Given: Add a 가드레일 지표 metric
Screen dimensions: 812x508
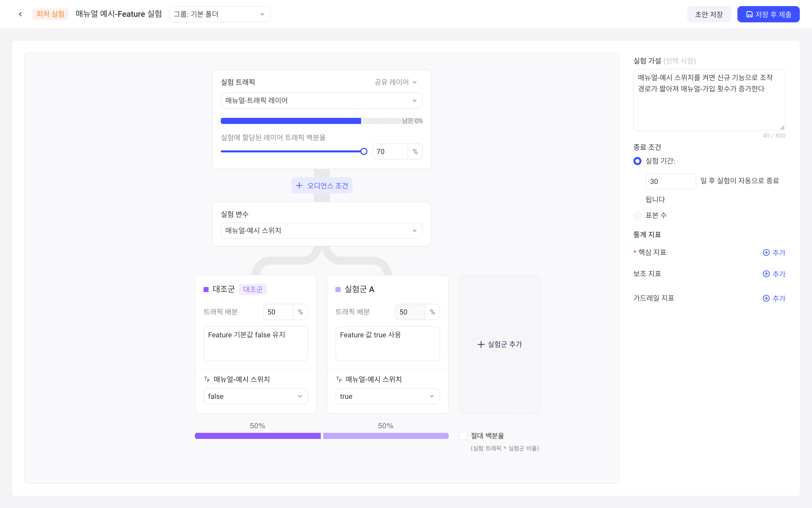Looking at the screenshot, I should coord(774,298).
